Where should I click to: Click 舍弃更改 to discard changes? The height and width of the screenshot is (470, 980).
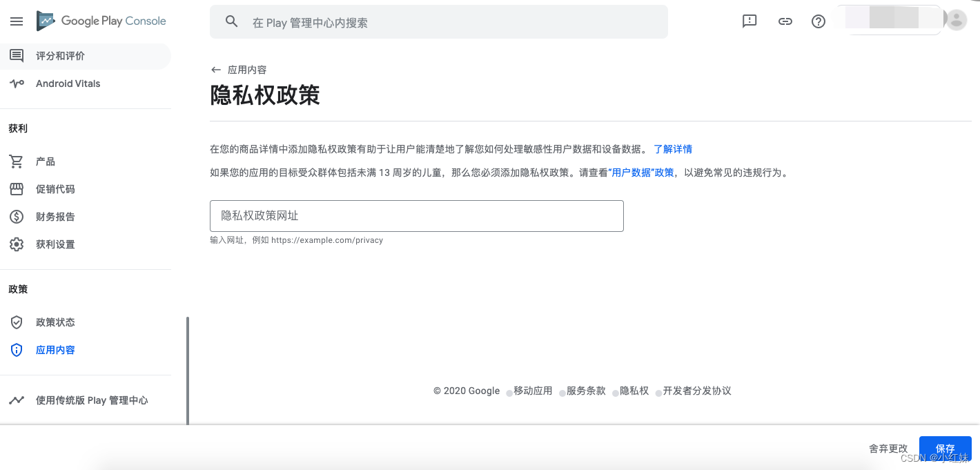coord(888,448)
